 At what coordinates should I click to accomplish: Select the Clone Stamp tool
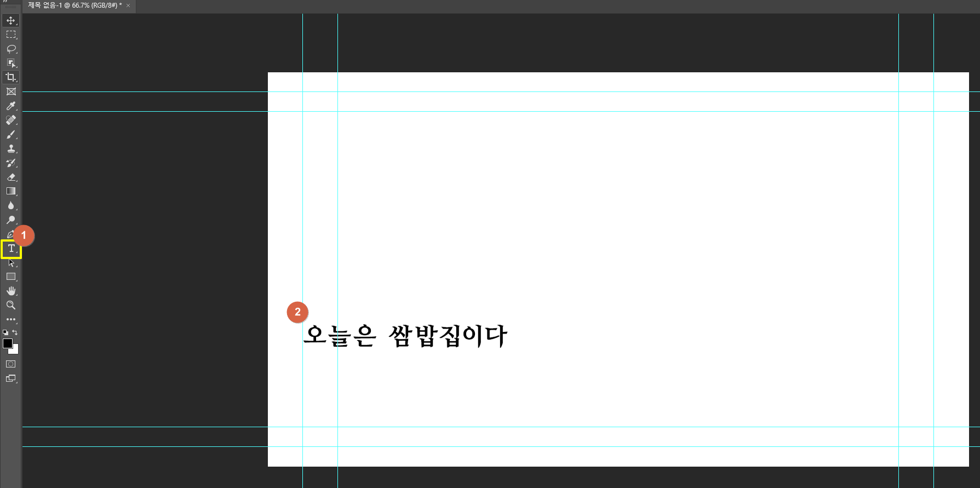coord(11,148)
